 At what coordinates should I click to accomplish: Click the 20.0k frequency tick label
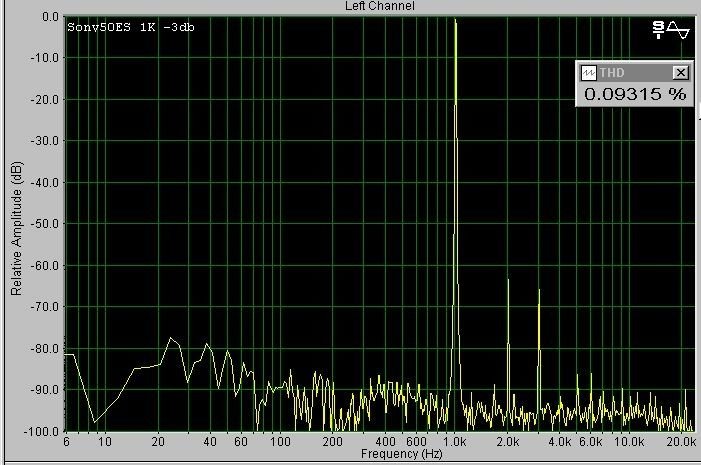[x=681, y=442]
